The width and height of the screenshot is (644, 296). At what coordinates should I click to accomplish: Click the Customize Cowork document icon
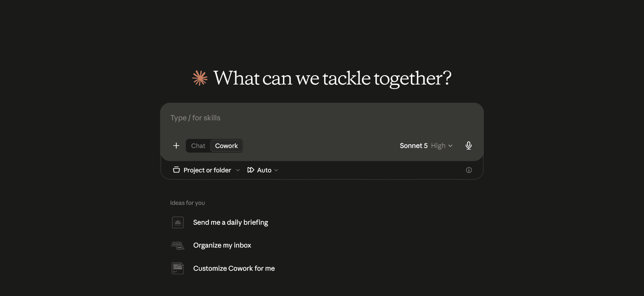tap(178, 268)
